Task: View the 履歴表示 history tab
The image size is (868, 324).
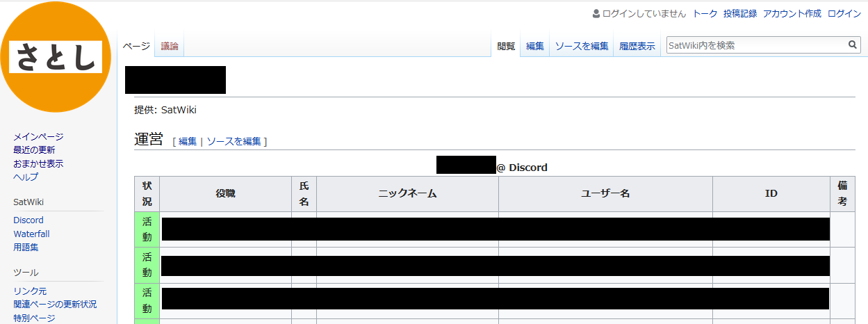Action: click(x=637, y=47)
